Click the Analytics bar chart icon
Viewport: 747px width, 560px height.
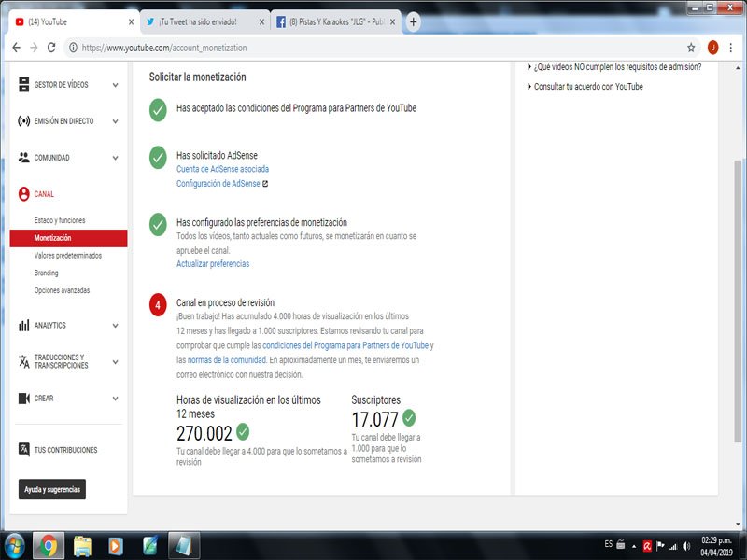pyautogui.click(x=24, y=325)
